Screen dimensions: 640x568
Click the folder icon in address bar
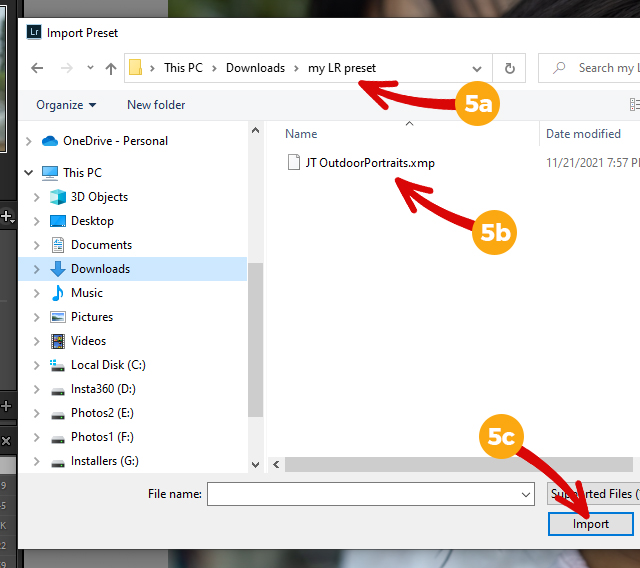coord(136,68)
